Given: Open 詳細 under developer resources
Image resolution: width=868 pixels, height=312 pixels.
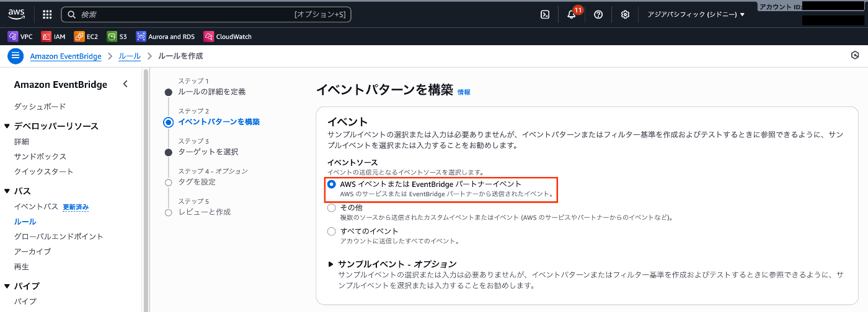Looking at the screenshot, I should coord(22,141).
